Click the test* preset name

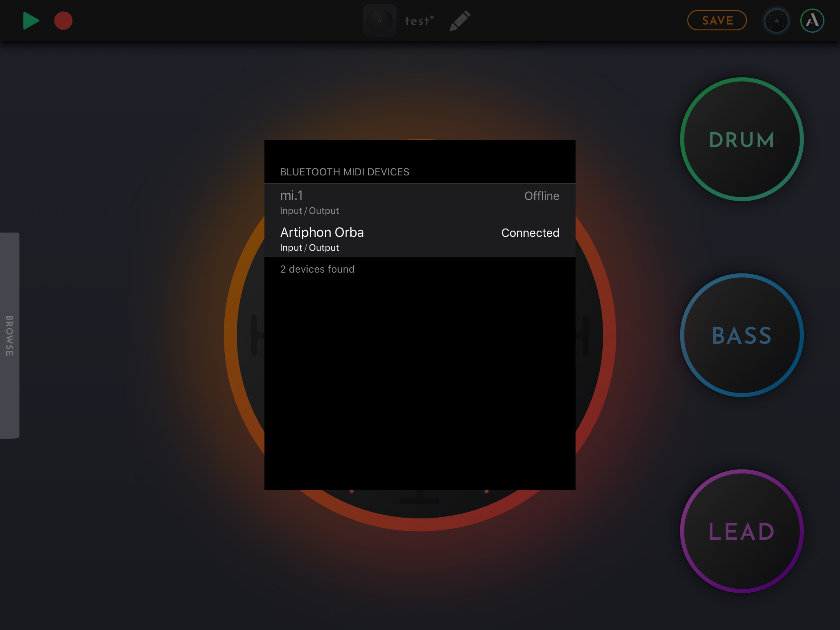pyautogui.click(x=419, y=21)
